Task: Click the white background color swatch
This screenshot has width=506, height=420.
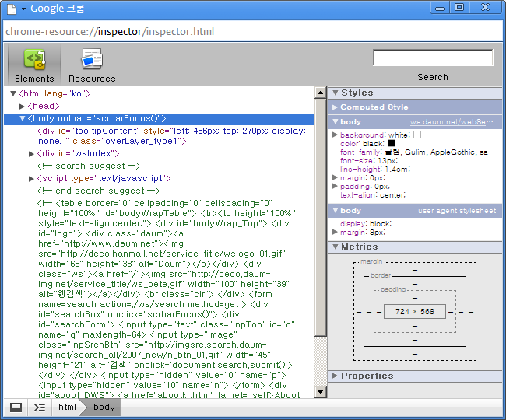Action: click(x=417, y=135)
